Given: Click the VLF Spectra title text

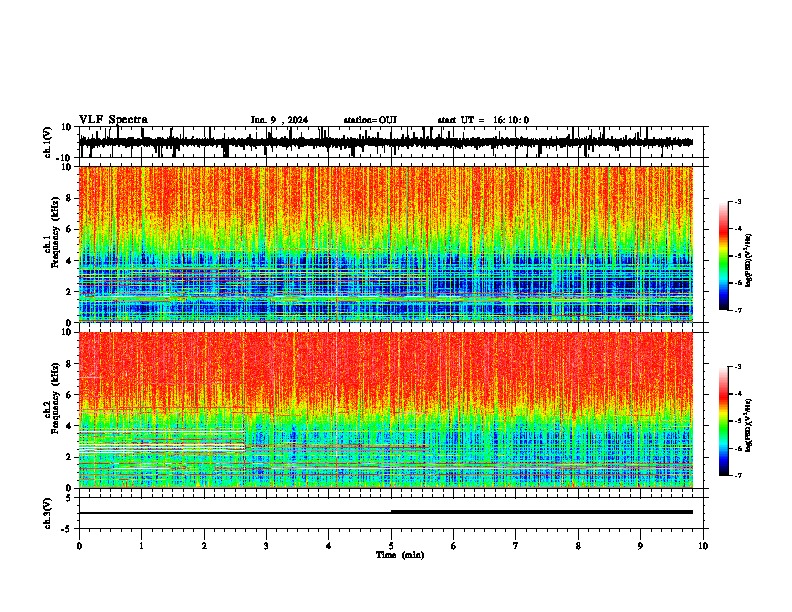Looking at the screenshot, I should [113, 120].
